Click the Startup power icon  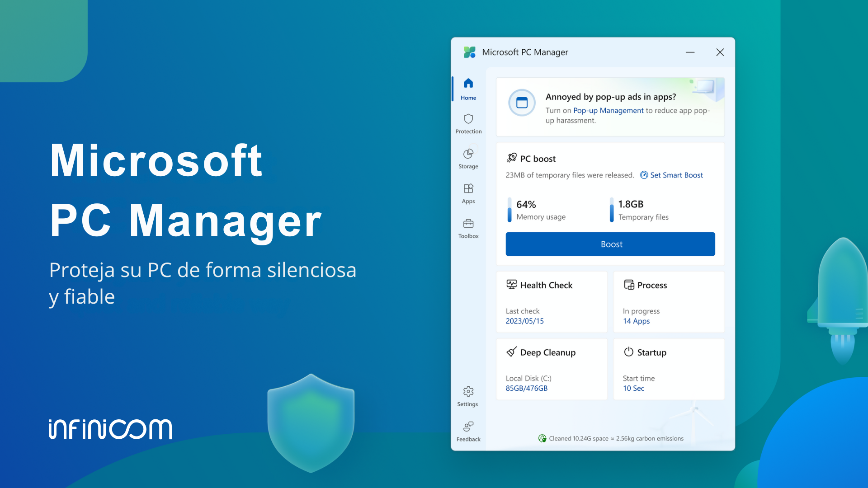click(629, 352)
